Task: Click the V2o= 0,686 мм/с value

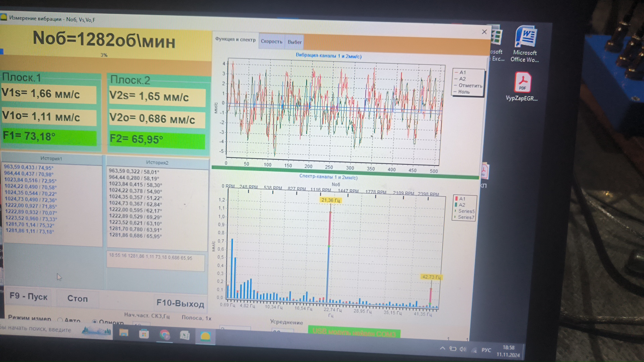Action: [x=157, y=119]
